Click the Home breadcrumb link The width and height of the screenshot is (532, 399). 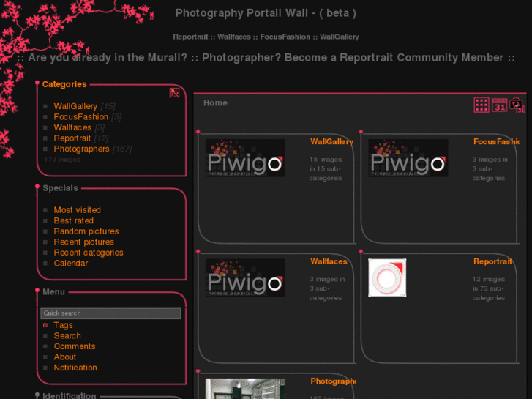point(215,103)
